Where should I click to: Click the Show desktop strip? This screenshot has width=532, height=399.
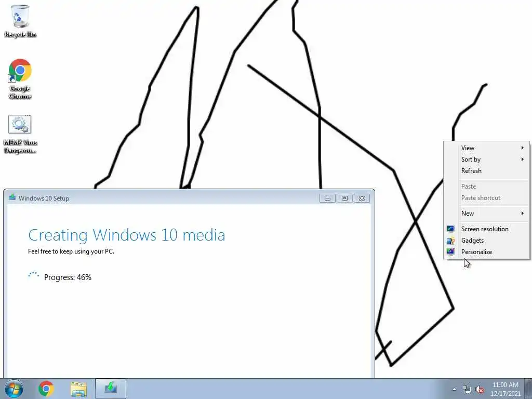click(528, 389)
